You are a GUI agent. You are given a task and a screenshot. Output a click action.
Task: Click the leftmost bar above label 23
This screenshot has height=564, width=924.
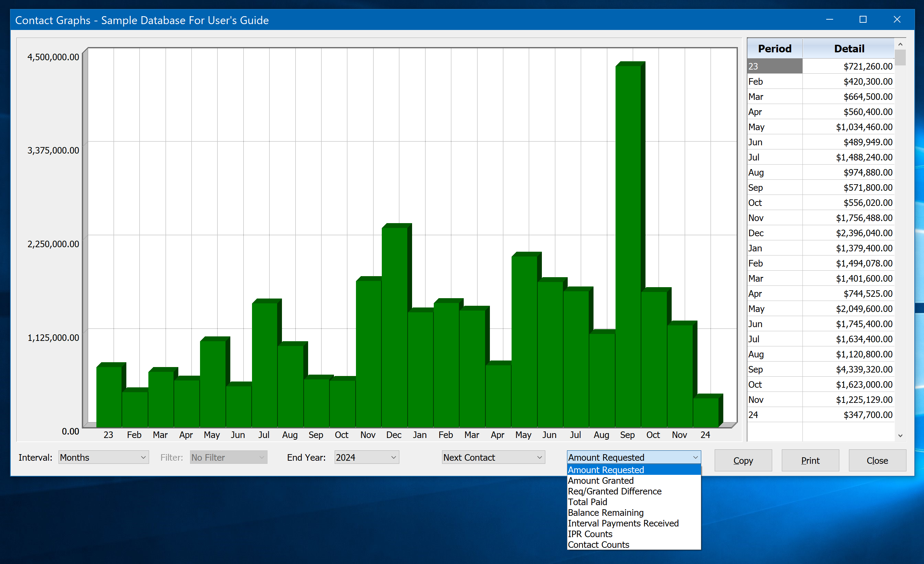[x=109, y=396]
